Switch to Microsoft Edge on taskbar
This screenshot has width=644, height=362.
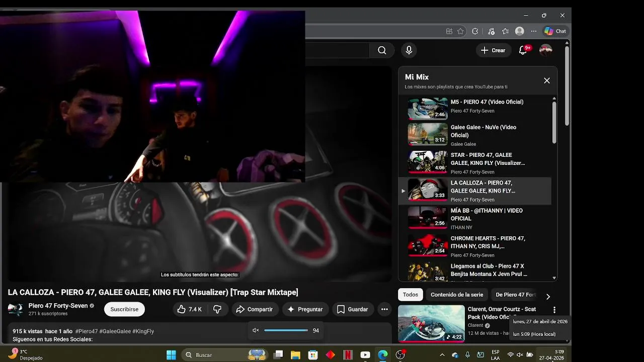383,355
